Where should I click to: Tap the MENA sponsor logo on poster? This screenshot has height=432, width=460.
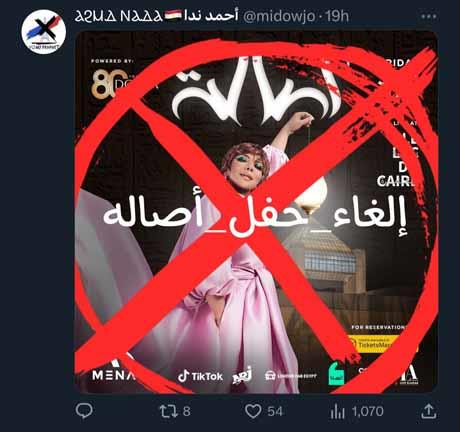pos(113,375)
